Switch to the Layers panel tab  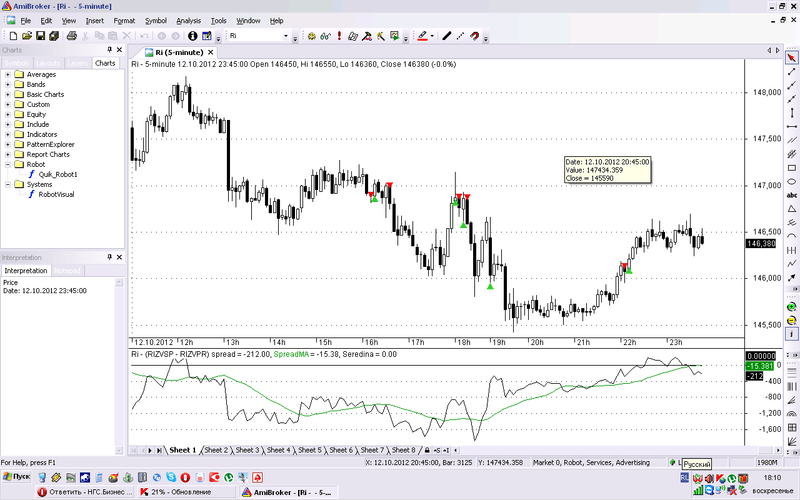click(77, 63)
